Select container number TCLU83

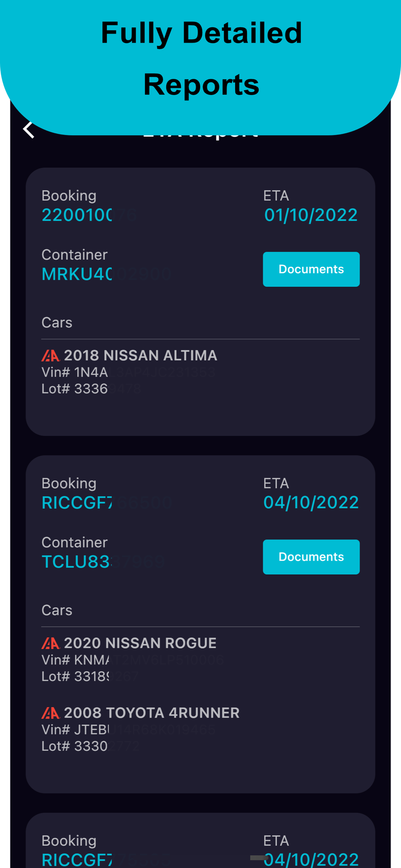(76, 562)
